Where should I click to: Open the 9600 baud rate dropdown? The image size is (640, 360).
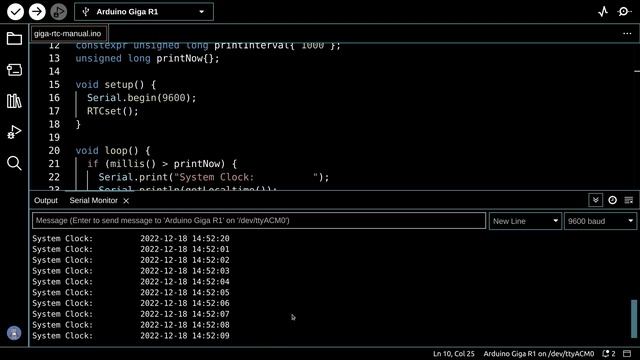pyautogui.click(x=600, y=221)
